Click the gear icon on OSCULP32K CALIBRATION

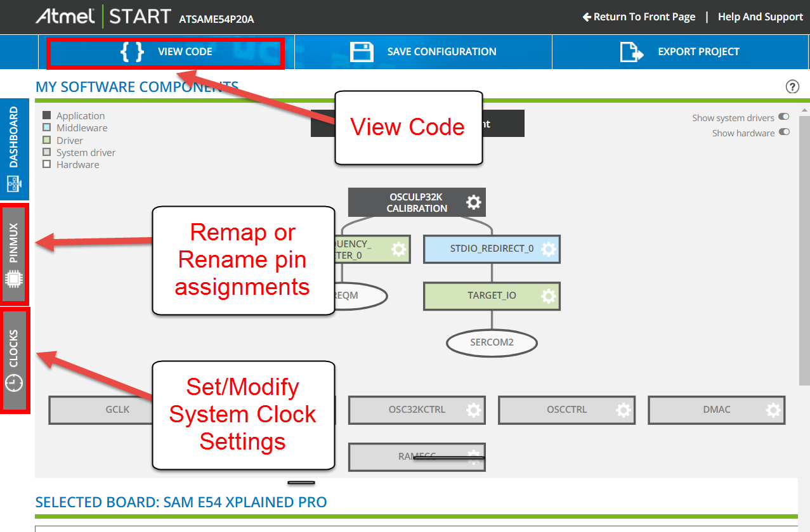coord(473,202)
